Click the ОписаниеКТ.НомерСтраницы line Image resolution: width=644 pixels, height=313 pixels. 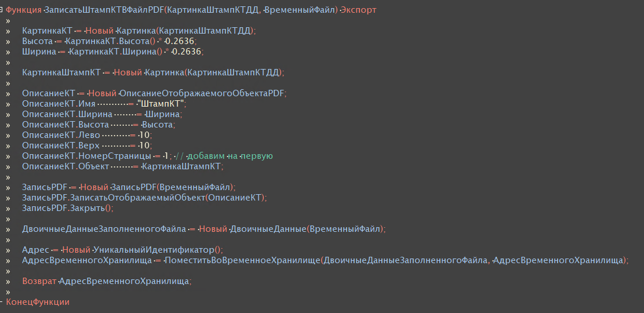[x=147, y=156]
